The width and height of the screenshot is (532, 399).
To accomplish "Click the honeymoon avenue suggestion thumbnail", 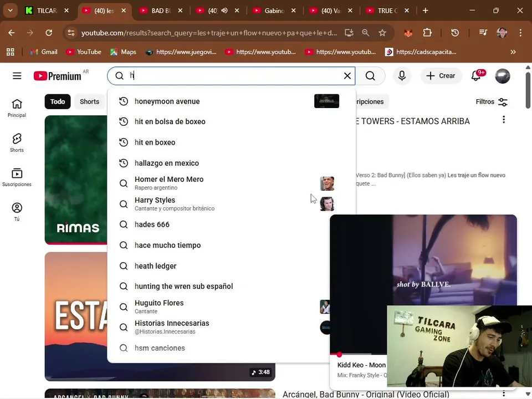I will pos(326,101).
